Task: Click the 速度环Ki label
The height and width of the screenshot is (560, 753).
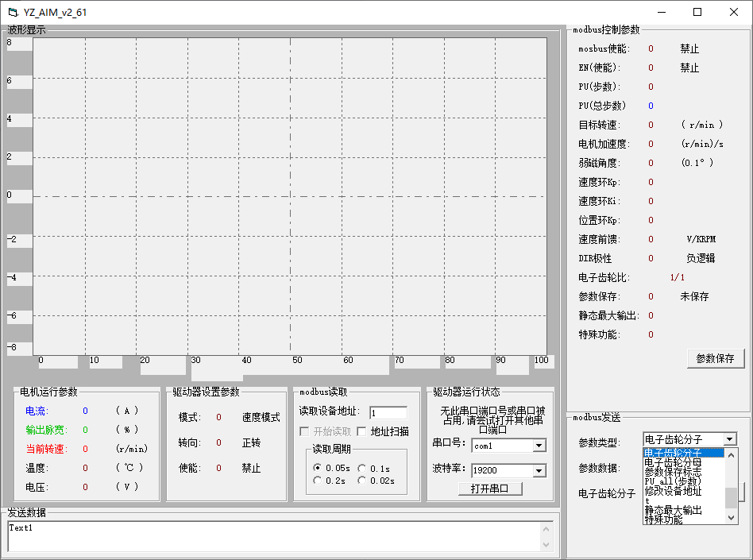Action: point(600,201)
